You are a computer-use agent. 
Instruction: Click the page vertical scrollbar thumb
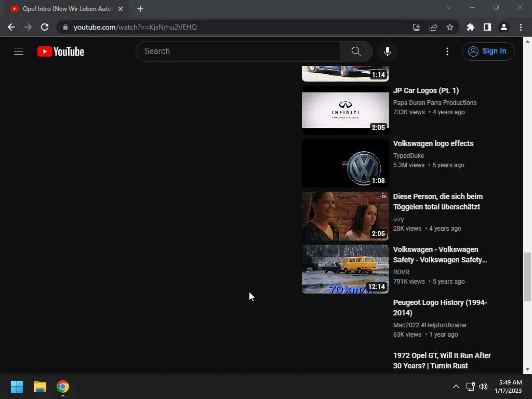tap(527, 276)
